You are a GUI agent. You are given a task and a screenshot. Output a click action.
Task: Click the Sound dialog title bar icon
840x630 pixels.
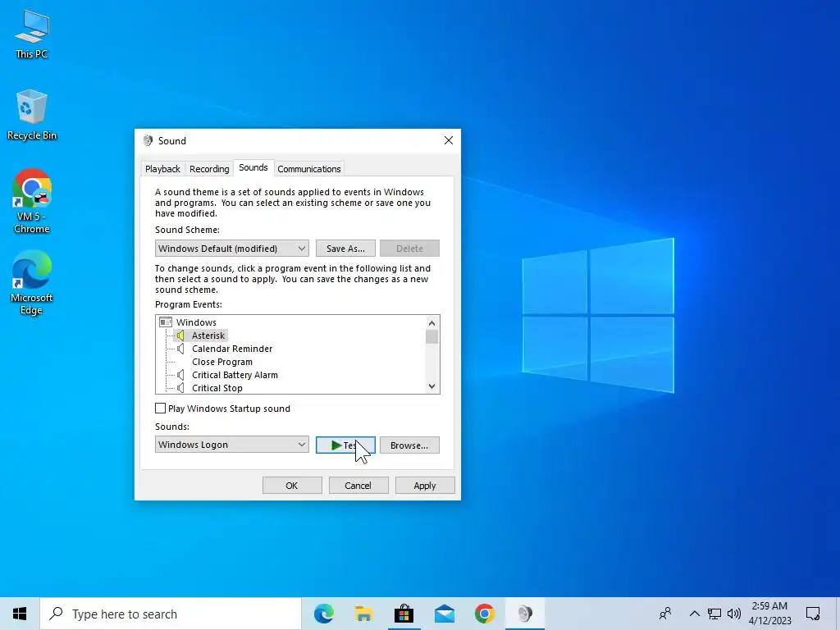tap(148, 140)
